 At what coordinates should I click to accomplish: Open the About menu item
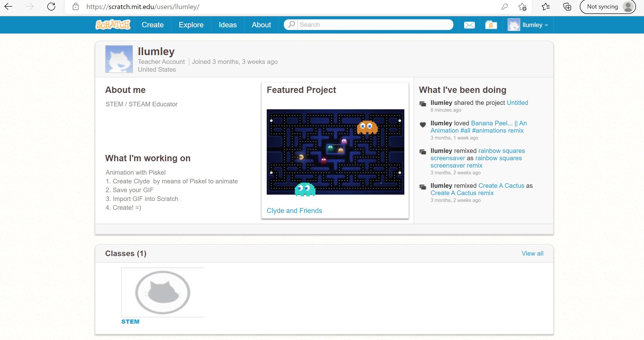tap(261, 25)
